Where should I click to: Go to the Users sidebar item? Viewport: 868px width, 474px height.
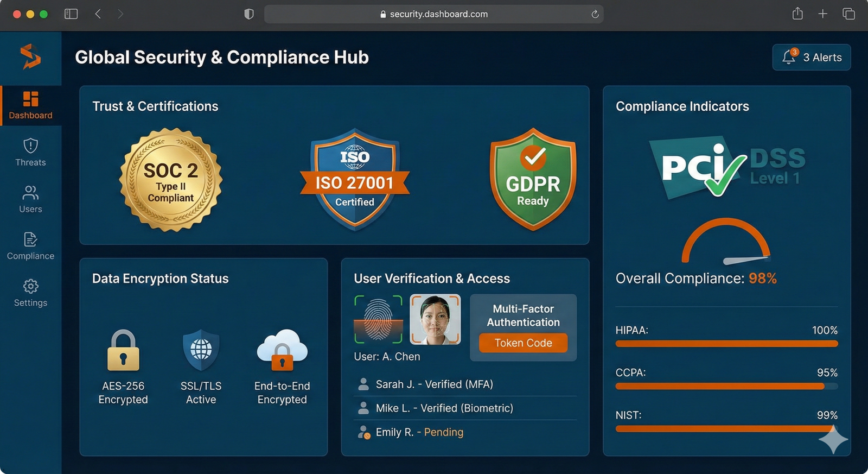(x=30, y=199)
